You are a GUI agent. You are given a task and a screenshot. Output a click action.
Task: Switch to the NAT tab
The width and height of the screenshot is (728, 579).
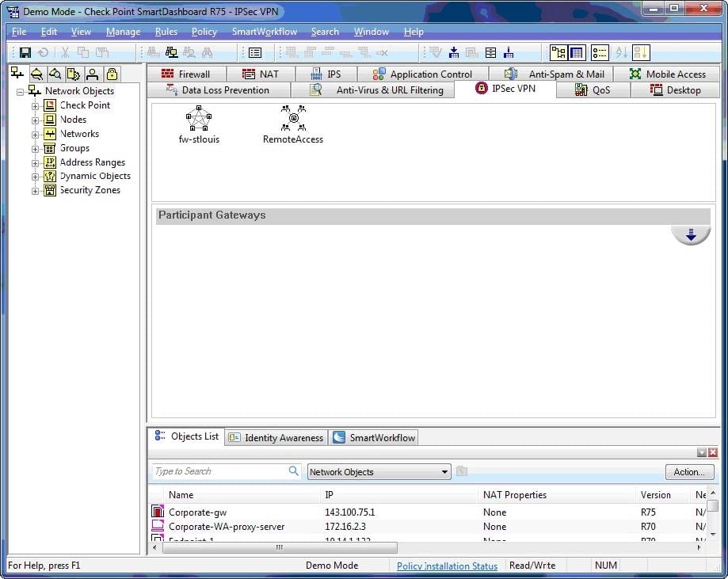[x=261, y=74]
